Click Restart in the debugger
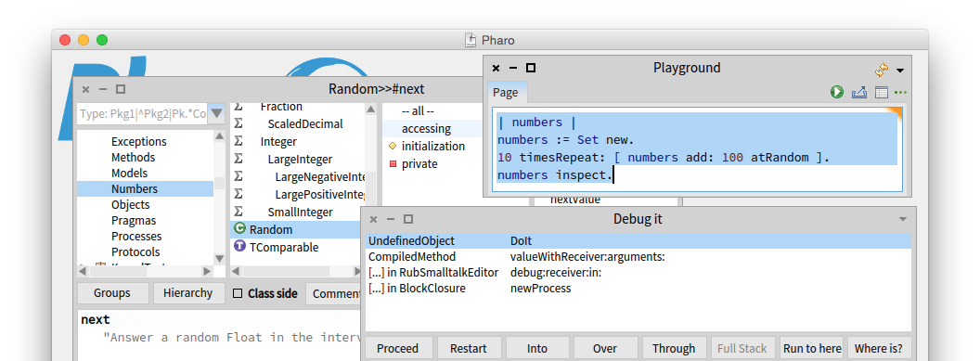This screenshot has height=361, width=980. coord(469,349)
